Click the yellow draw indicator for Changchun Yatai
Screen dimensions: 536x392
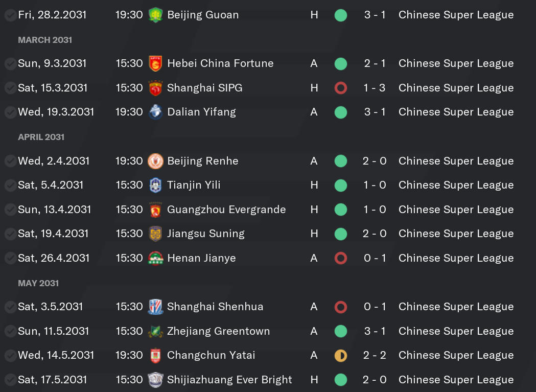340,356
